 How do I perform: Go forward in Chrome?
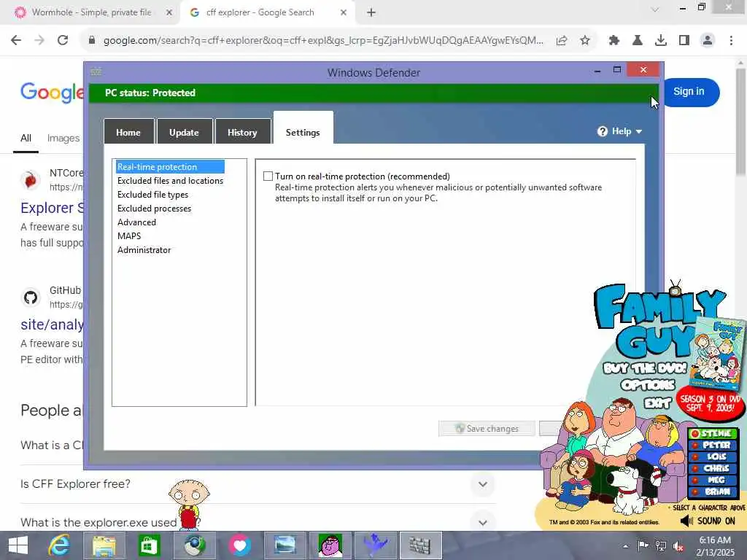pos(39,40)
